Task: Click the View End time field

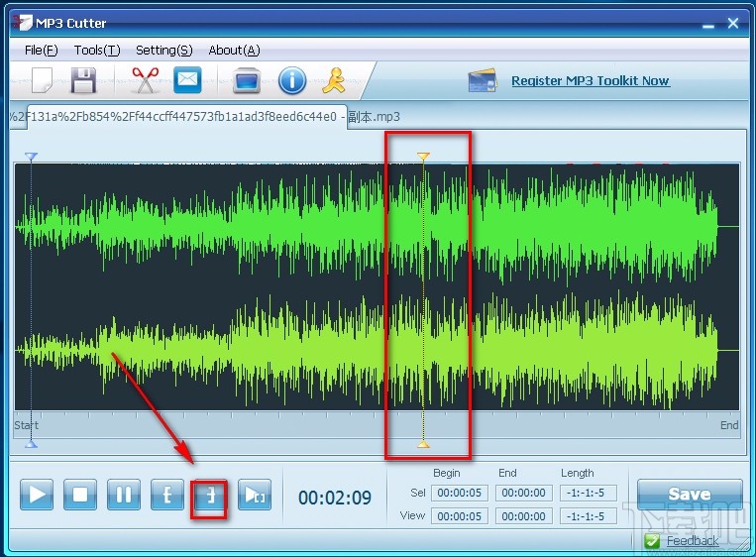Action: click(x=523, y=516)
